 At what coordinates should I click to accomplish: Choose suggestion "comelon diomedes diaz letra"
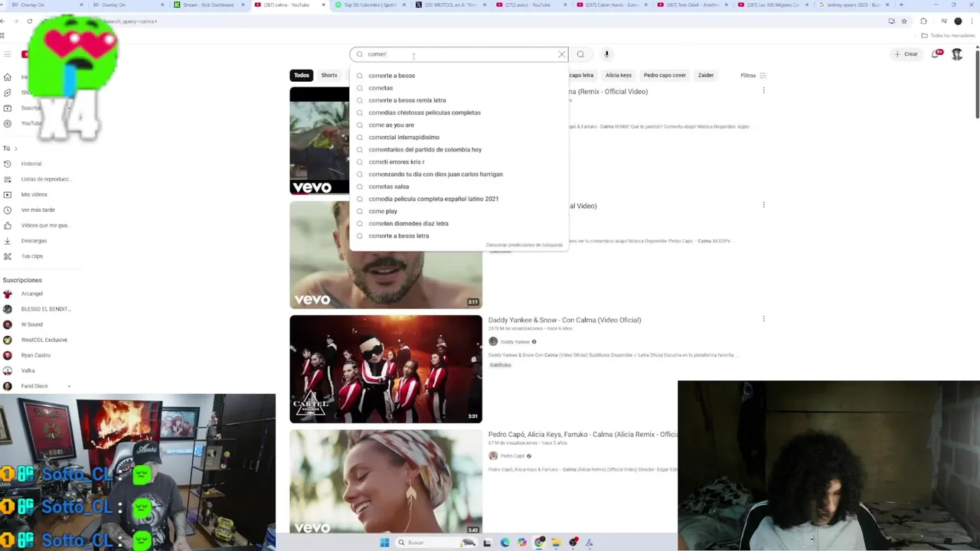pos(459,223)
